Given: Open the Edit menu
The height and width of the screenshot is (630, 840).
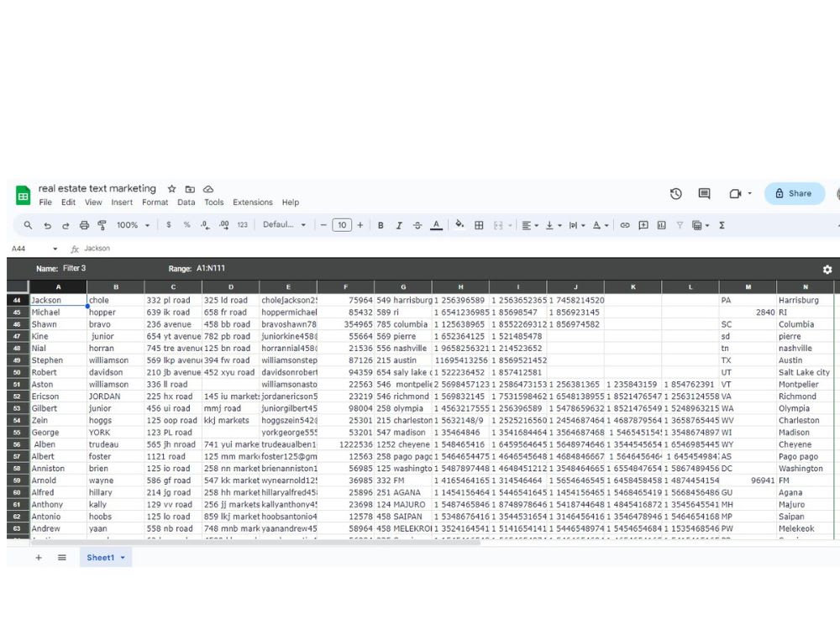Looking at the screenshot, I should (68, 202).
